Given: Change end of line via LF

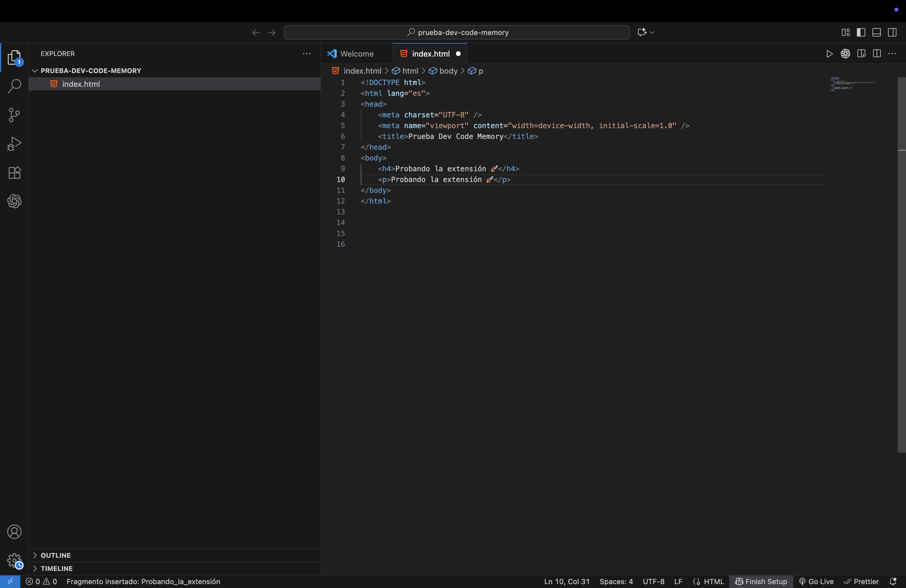Looking at the screenshot, I should point(678,581).
